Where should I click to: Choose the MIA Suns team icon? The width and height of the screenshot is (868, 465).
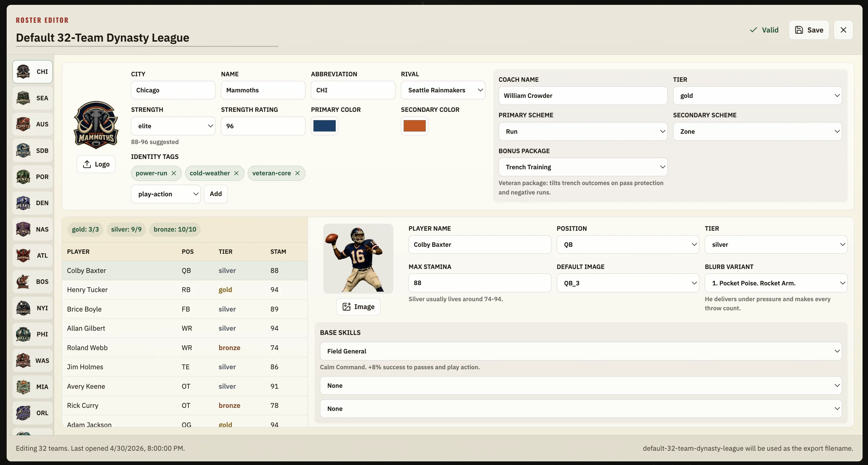[x=23, y=387]
